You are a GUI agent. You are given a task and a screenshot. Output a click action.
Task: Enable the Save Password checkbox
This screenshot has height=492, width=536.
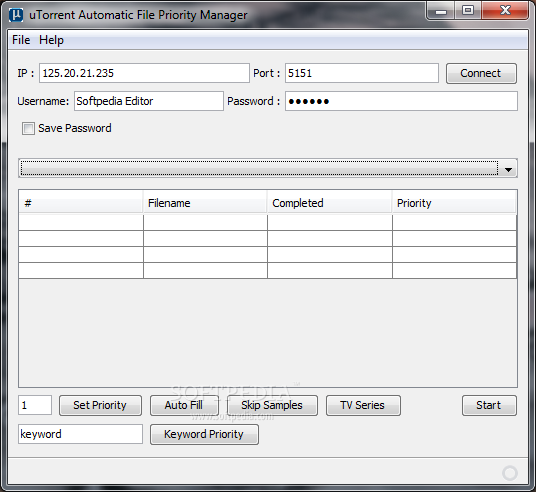[28, 129]
